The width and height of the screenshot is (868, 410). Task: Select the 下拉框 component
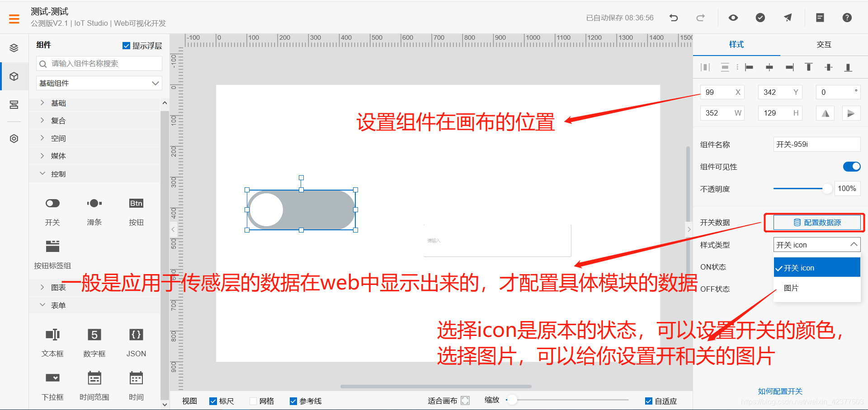[52, 387]
